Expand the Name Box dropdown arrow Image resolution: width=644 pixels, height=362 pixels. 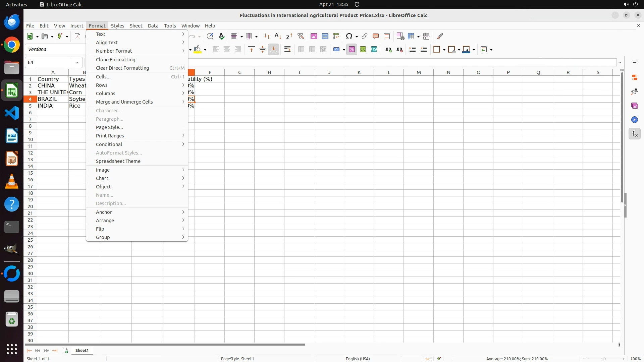coord(77,62)
